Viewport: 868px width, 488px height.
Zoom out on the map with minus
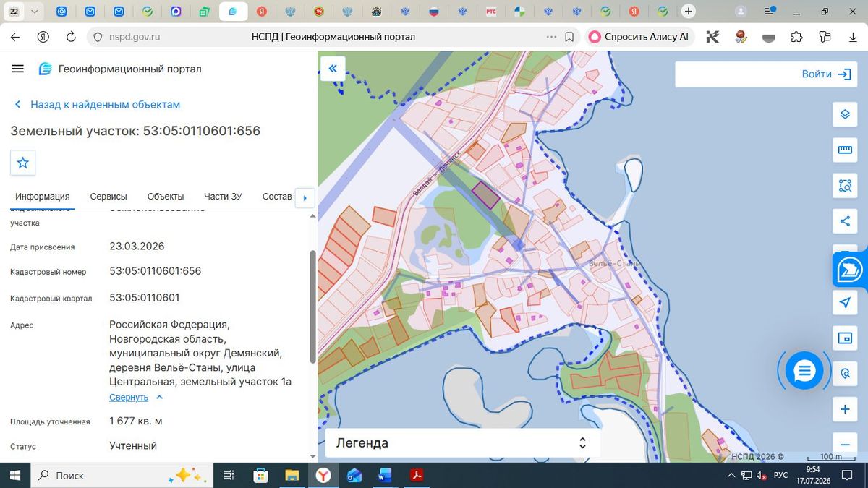tap(845, 443)
